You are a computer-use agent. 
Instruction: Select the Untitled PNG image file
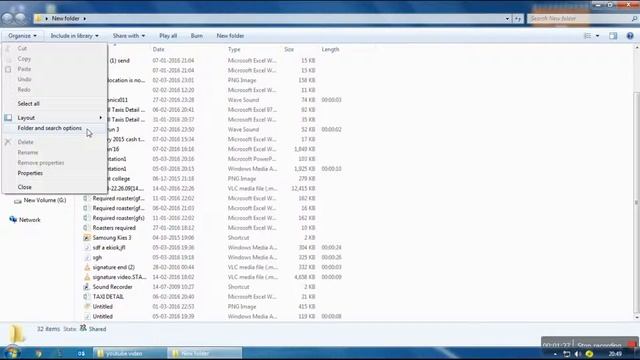point(102,307)
